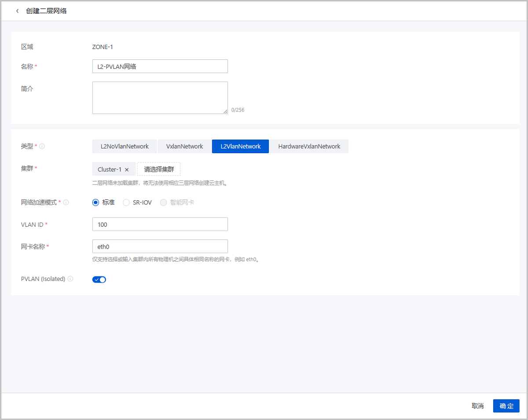Screen dimensions: 528x420
Task: Switch type to L2NoVlanNetwork
Action: 125,147
